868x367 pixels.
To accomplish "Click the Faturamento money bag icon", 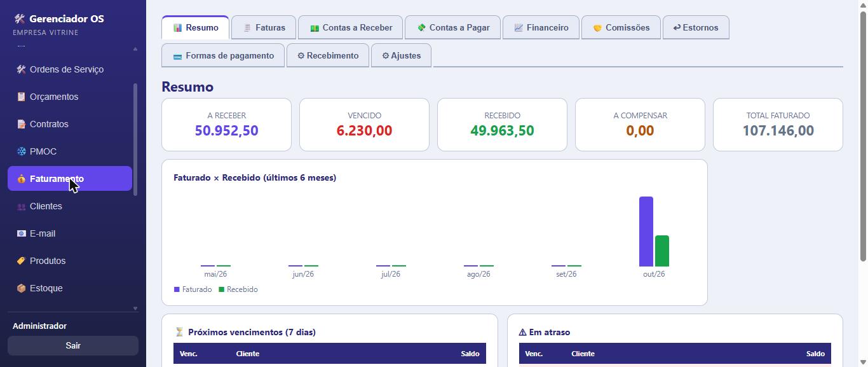I will click(21, 179).
